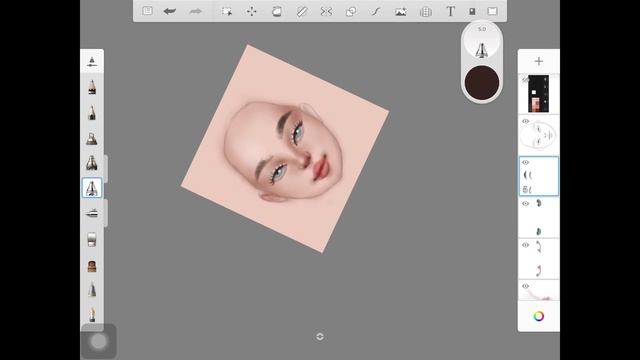
Task: Select the dark reference image layer thumbnail
Action: tap(538, 93)
